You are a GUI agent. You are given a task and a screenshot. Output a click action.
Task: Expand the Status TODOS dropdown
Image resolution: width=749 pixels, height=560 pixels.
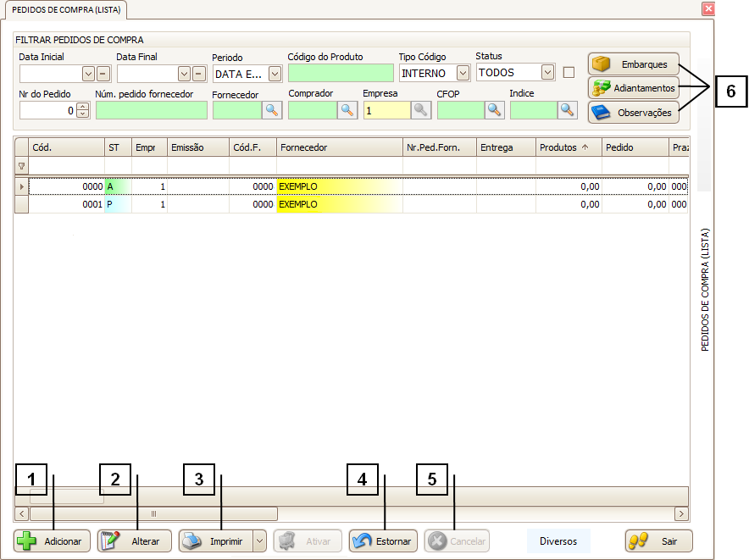[x=547, y=73]
